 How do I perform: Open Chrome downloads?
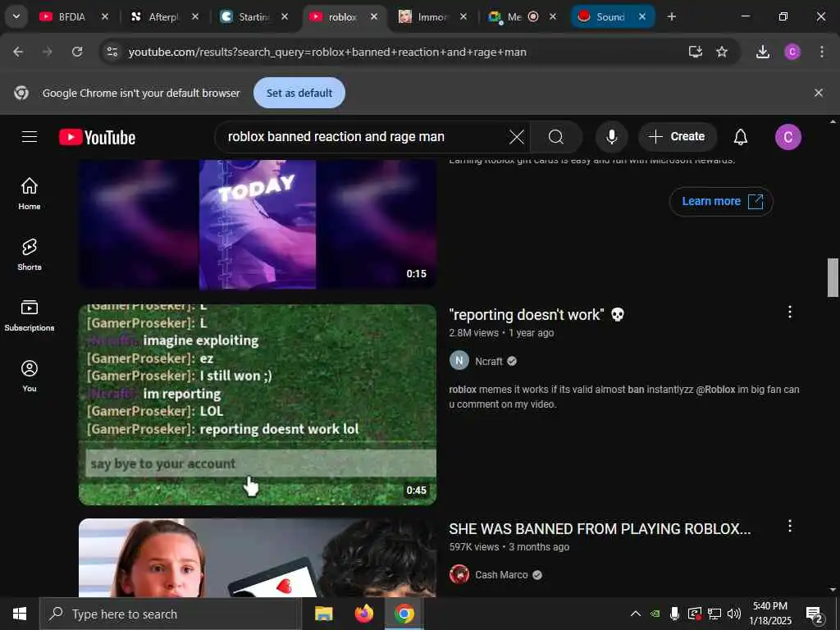click(762, 52)
